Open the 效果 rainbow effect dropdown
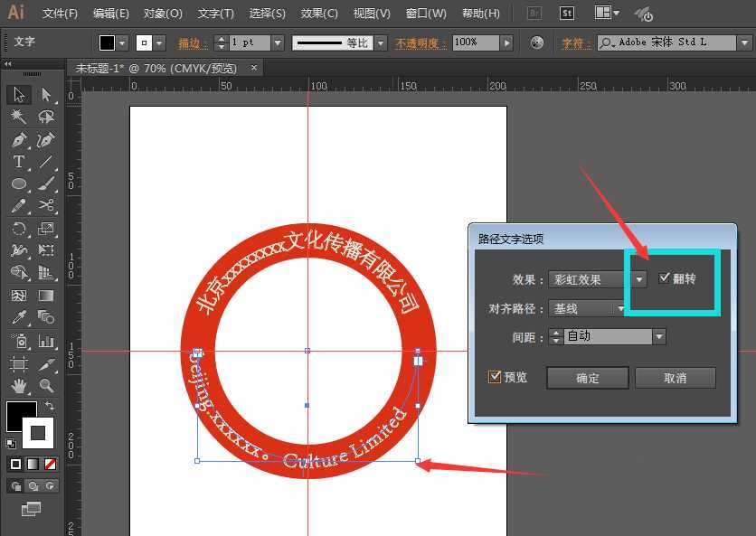Viewport: 756px width, 536px height. pyautogui.click(x=640, y=279)
